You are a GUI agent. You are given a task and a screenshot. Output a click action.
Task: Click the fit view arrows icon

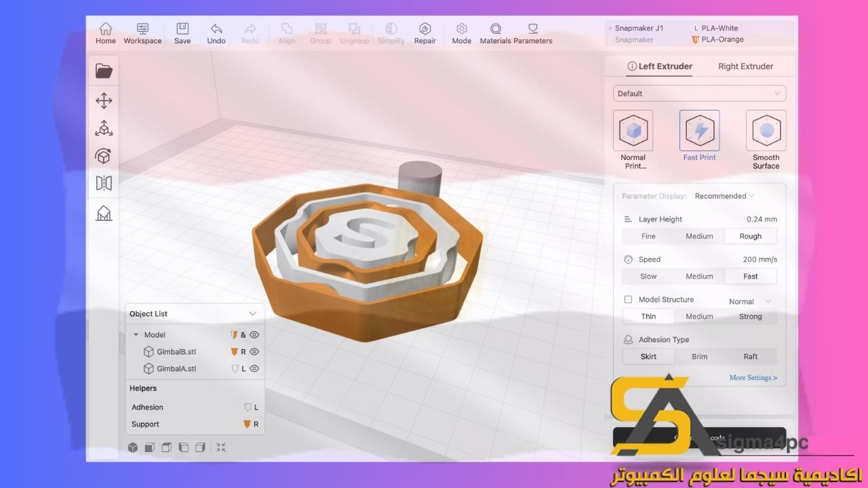point(221,447)
